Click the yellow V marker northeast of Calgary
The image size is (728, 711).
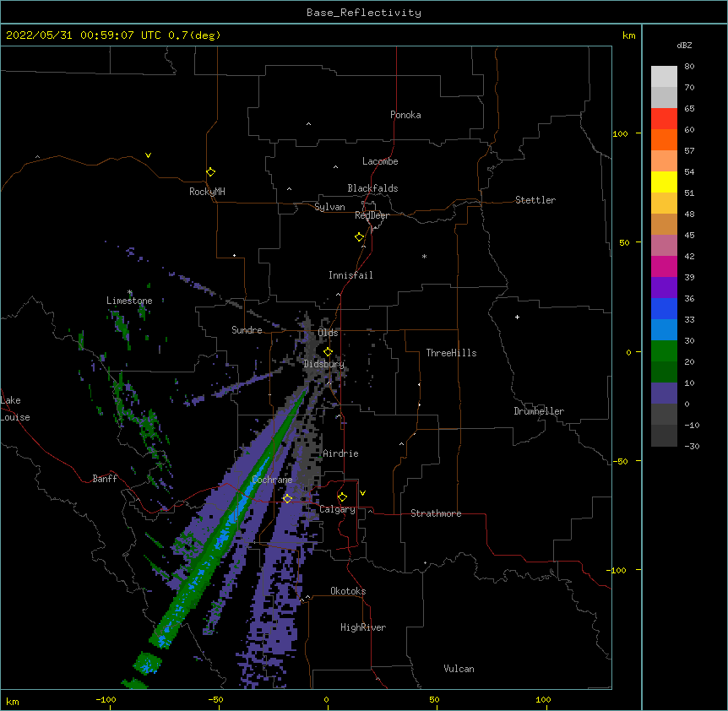(362, 493)
